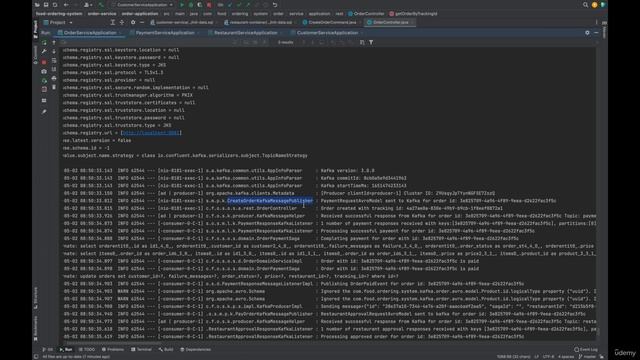This screenshot has height=360, width=640.
Task: Click the getOrderByTrackingId breadcrumb
Action: point(413,13)
